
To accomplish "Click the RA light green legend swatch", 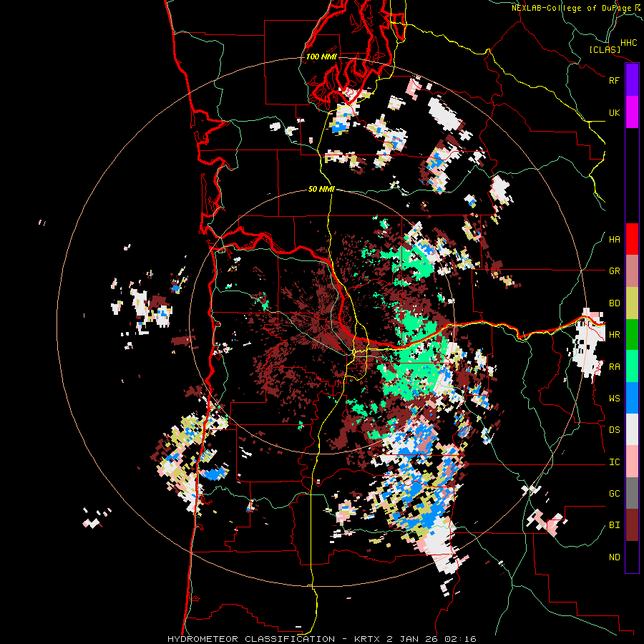I will click(x=632, y=366).
